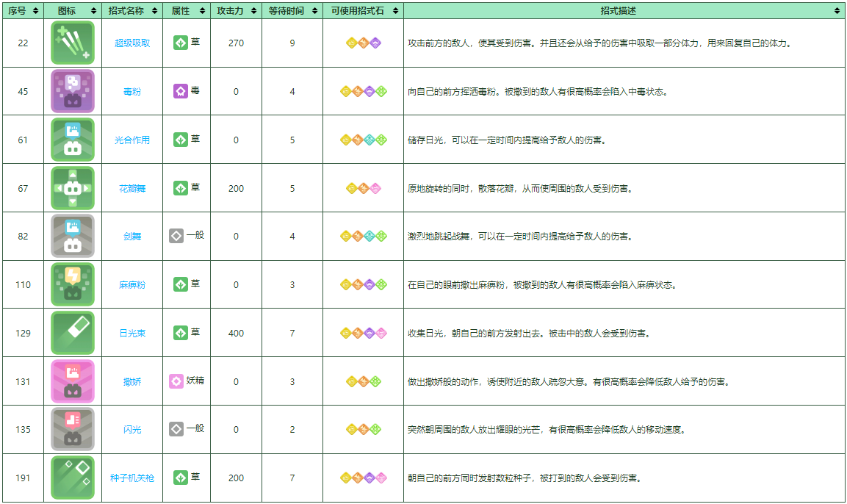
Task: Click the normal type icon in 剑舞 row
Action: [176, 236]
